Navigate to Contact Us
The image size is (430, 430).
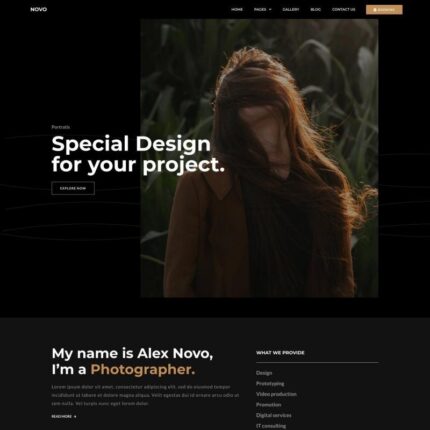(x=344, y=9)
